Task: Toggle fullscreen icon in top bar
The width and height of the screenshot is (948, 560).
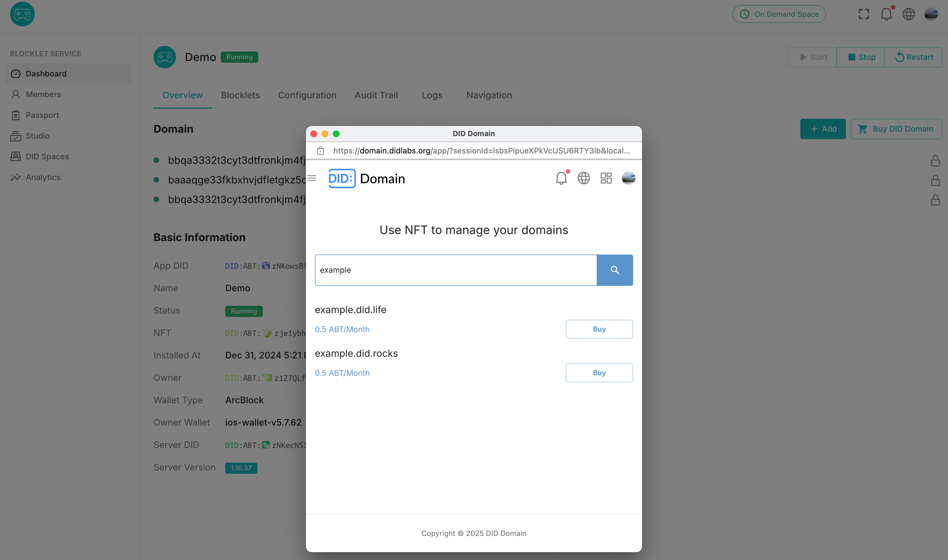Action: point(863,14)
